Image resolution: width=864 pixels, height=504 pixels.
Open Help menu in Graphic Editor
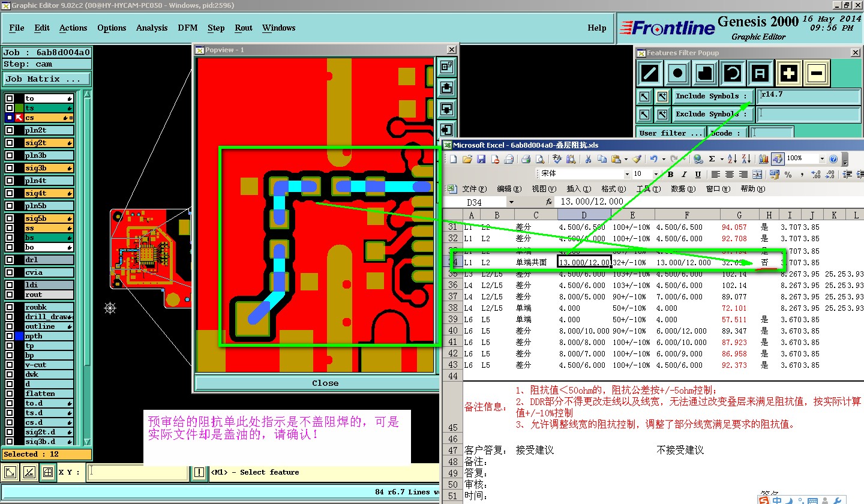(x=596, y=28)
